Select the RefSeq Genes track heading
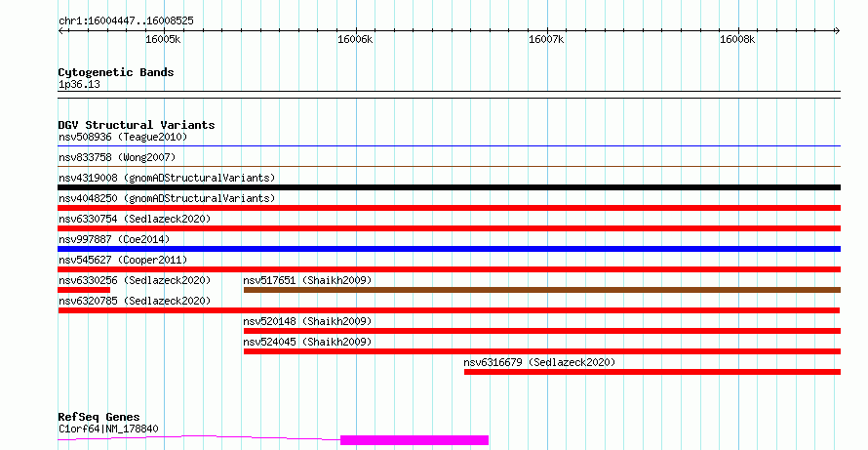This screenshot has width=868, height=450. (x=99, y=417)
